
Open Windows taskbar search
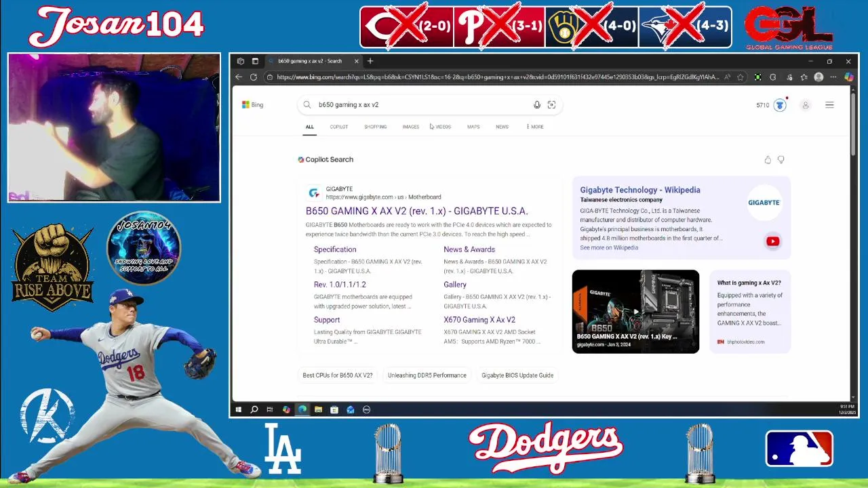point(254,409)
